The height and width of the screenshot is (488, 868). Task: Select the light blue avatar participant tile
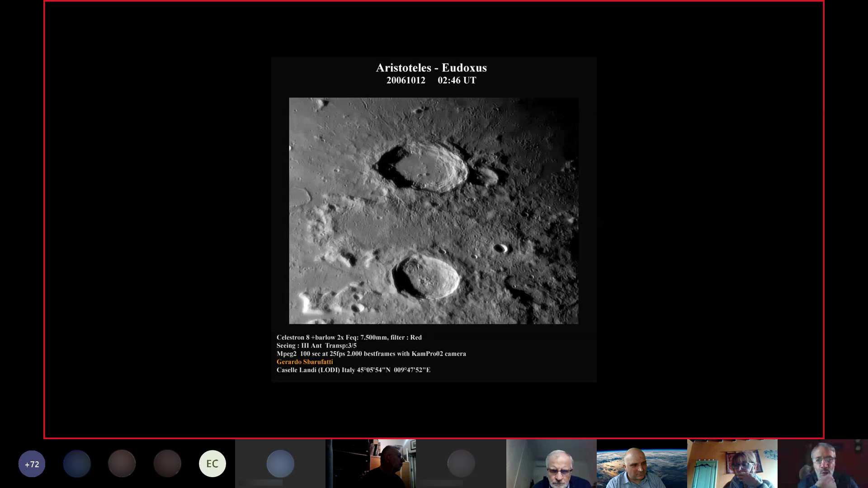point(280,464)
